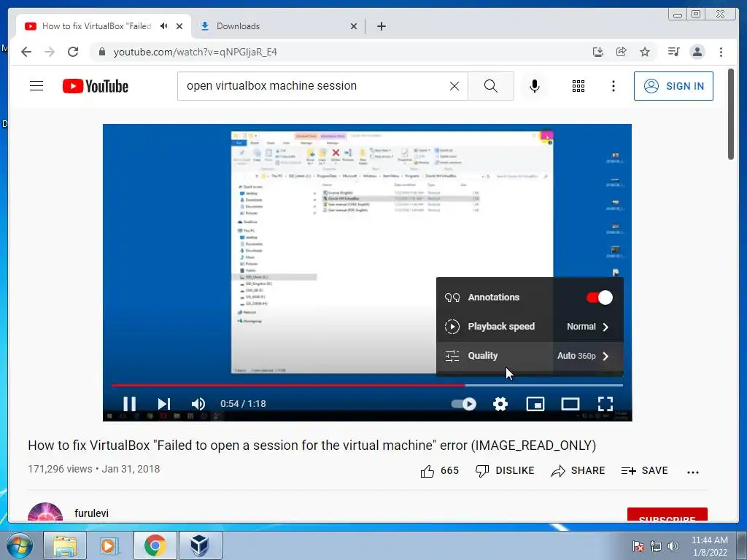This screenshot has width=747, height=560.
Task: Open the Quality submenu
Action: (x=530, y=356)
